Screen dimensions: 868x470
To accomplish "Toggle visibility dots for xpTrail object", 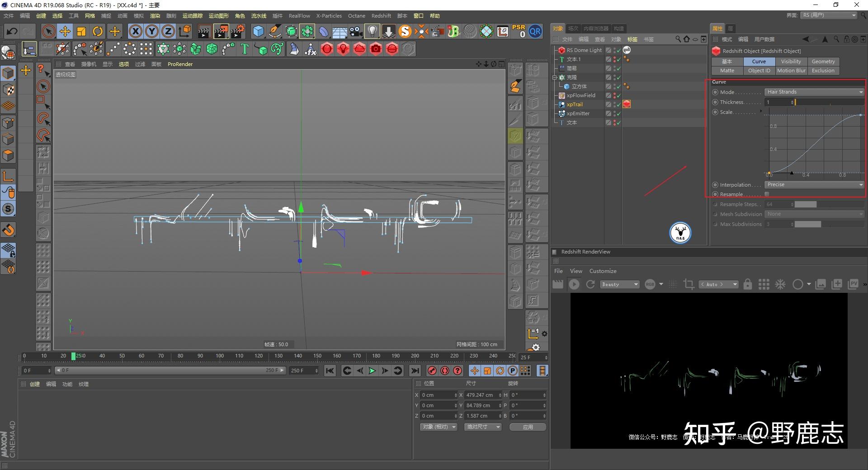I will (x=614, y=104).
